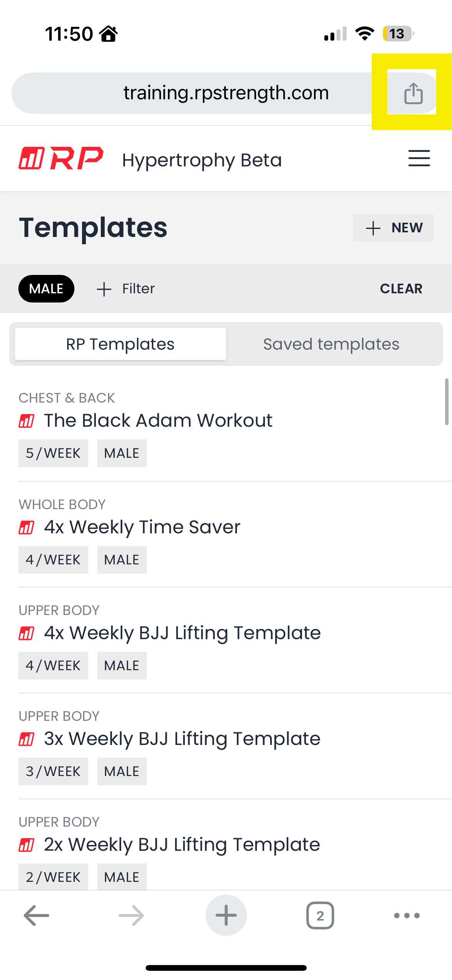Open the 3x Weekly BJJ Lifting Template
Image resolution: width=452 pixels, height=980 pixels.
coord(182,739)
